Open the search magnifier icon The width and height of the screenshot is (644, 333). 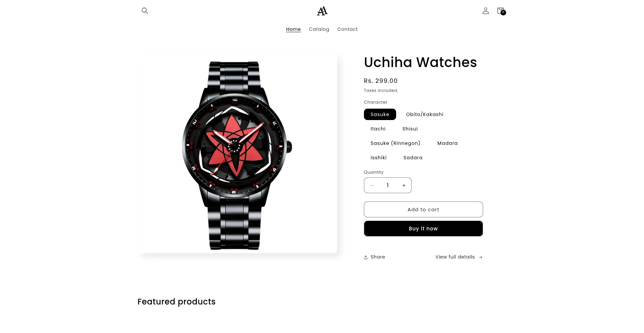145,11
